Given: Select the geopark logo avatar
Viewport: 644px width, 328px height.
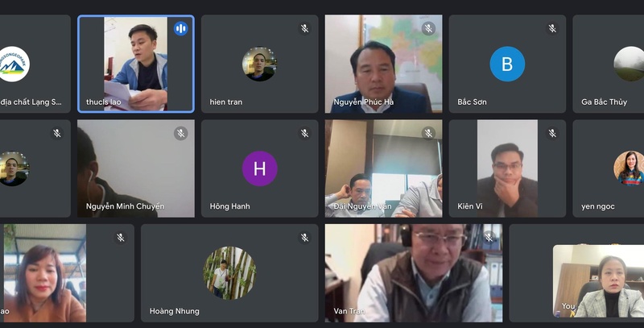Looking at the screenshot, I should pyautogui.click(x=14, y=64).
